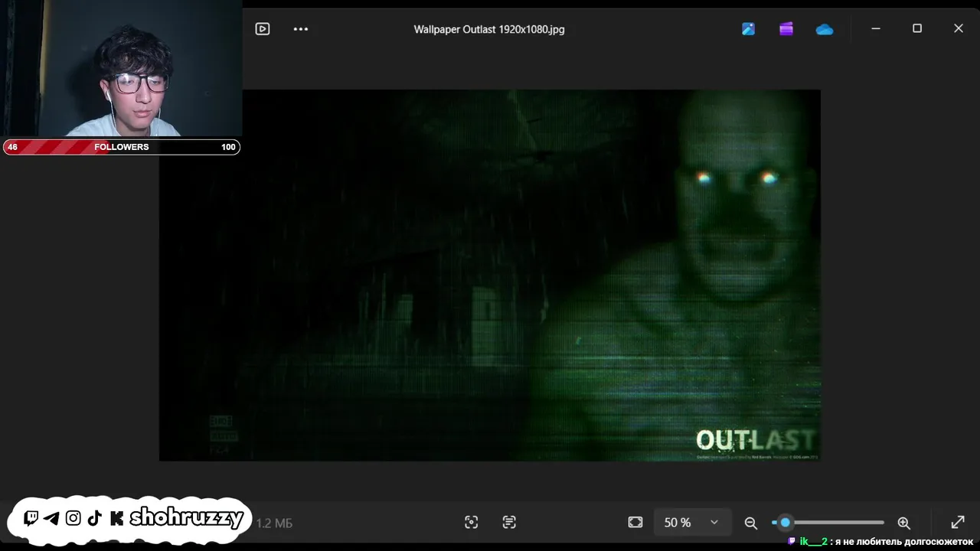
Task: Click the Twitch icon in the shohruzzy overlay
Action: click(31, 518)
